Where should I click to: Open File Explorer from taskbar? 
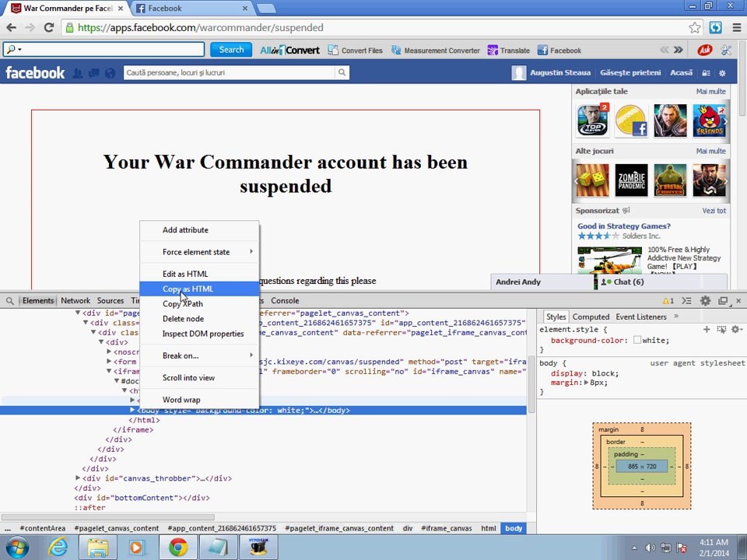97,547
